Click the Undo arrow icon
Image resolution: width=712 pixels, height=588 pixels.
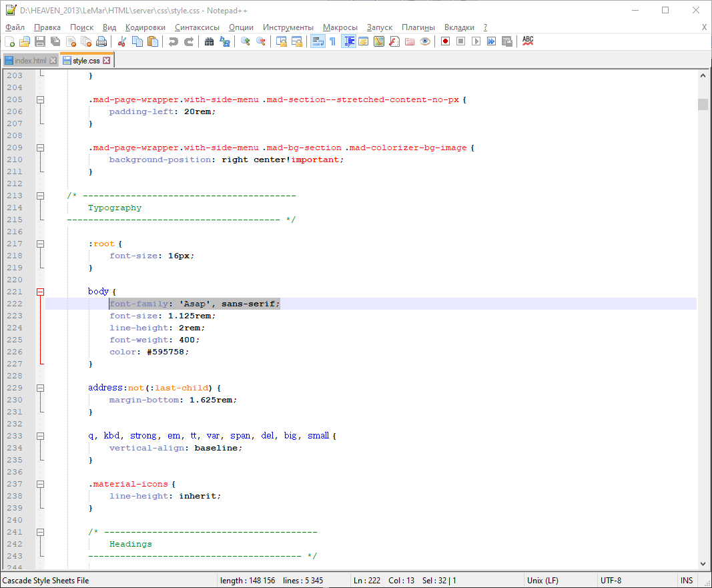tap(173, 41)
